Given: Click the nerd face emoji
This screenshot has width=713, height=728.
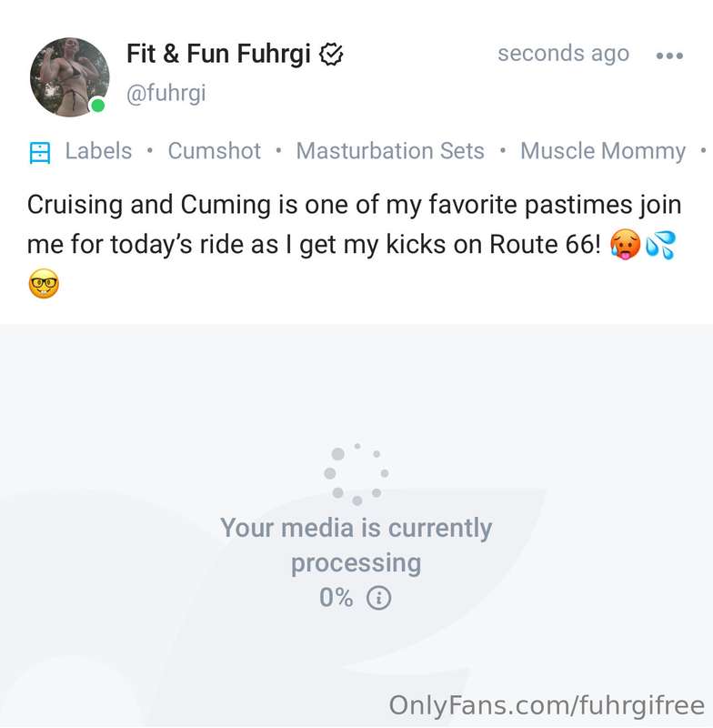Looking at the screenshot, I should pos(44,286).
